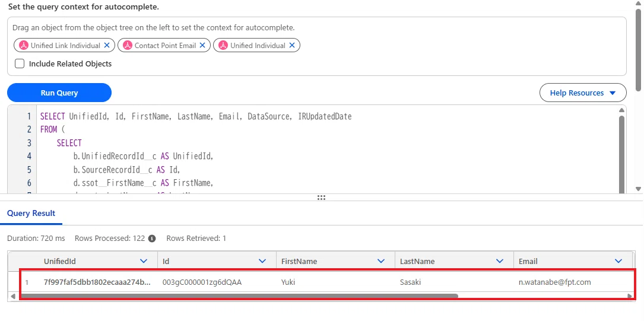Open the Email column menu chevron

[618, 261]
